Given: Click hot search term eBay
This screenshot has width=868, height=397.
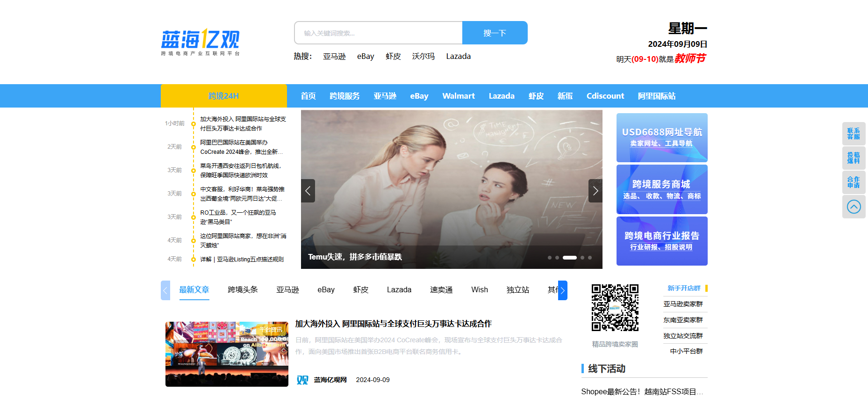Looking at the screenshot, I should (x=366, y=56).
